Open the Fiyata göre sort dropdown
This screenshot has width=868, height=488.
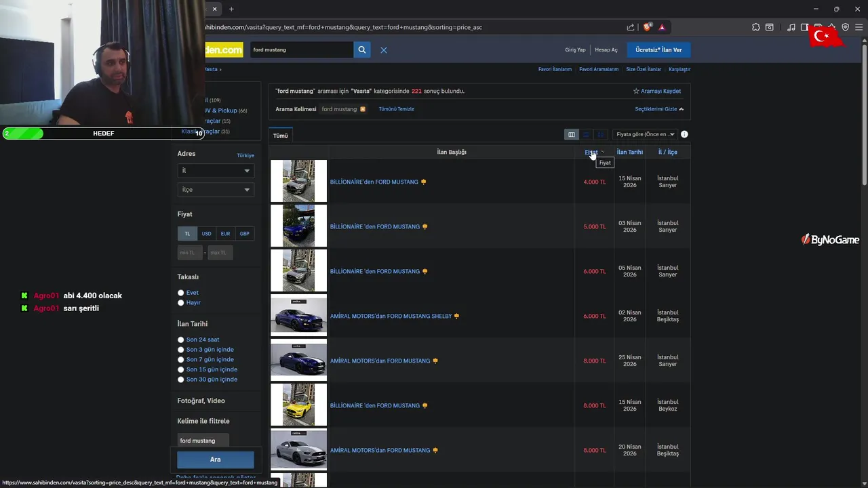pos(645,134)
